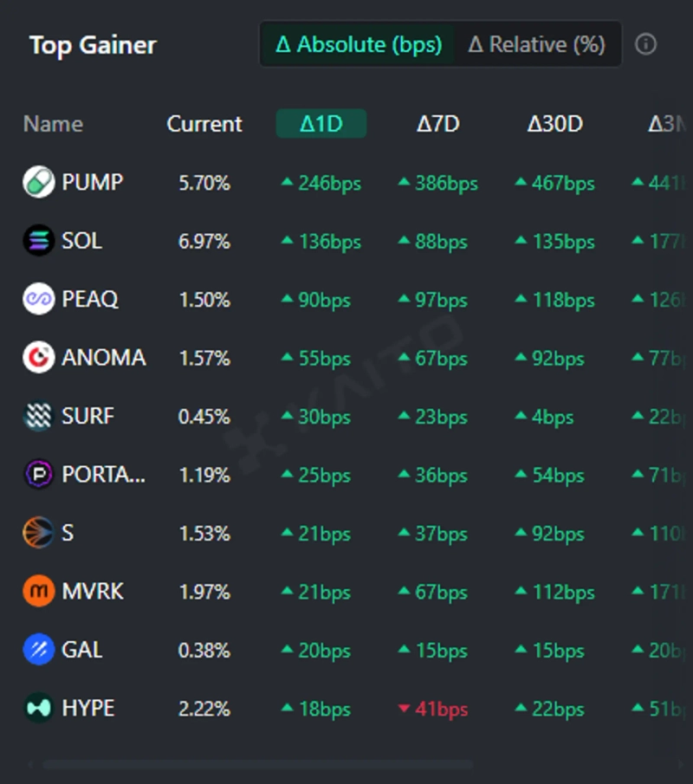Switch to Δ Relative (%) mode
Viewport: 693px width, 784px height.
tap(536, 44)
